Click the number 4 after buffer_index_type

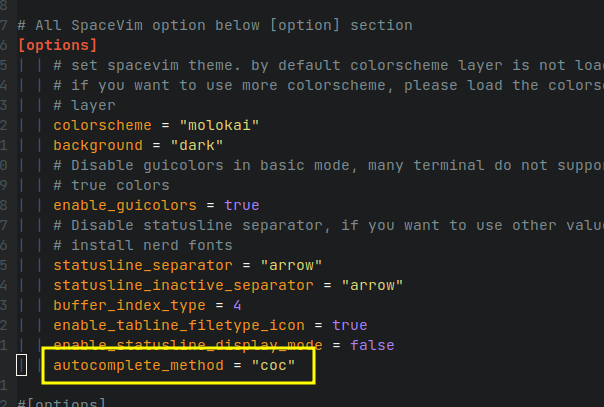tap(237, 305)
